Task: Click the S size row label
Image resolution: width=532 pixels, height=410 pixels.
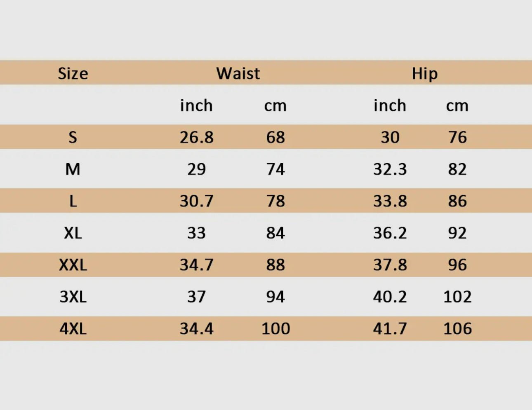Action: 73,137
